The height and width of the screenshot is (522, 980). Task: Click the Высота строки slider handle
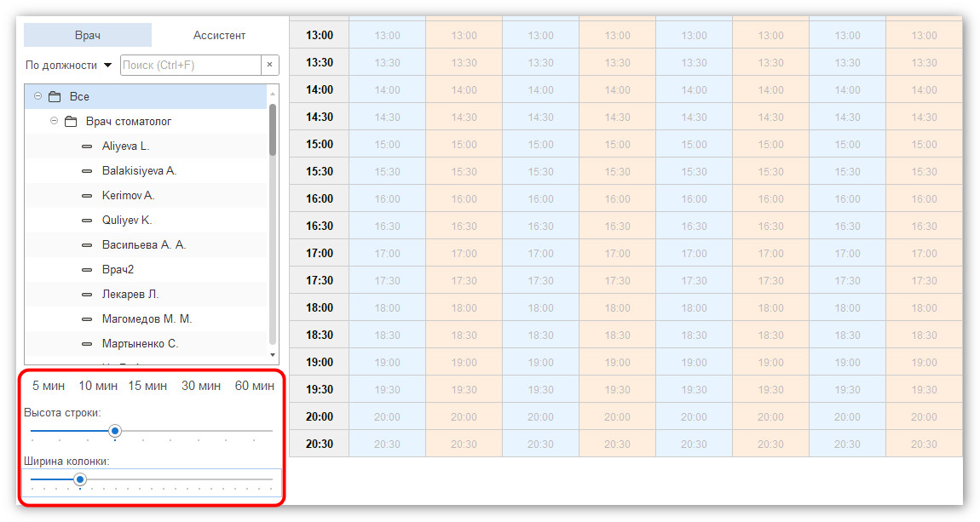[115, 431]
